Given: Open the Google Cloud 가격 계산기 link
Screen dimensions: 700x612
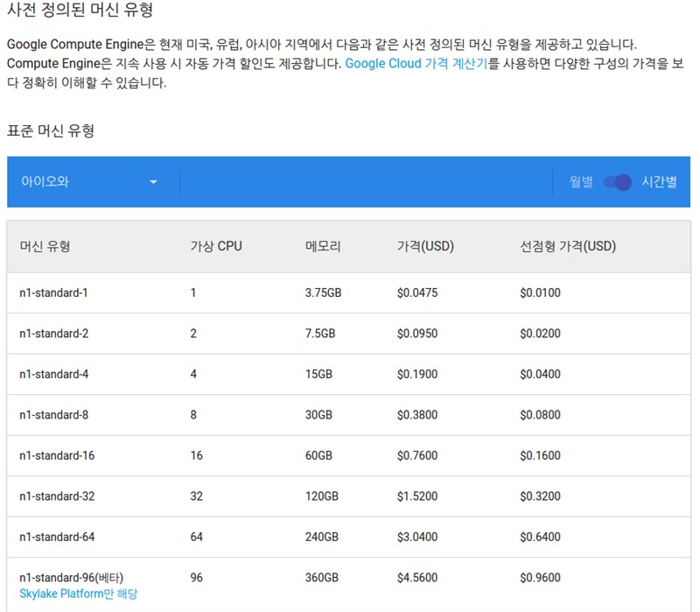Looking at the screenshot, I should click(416, 63).
